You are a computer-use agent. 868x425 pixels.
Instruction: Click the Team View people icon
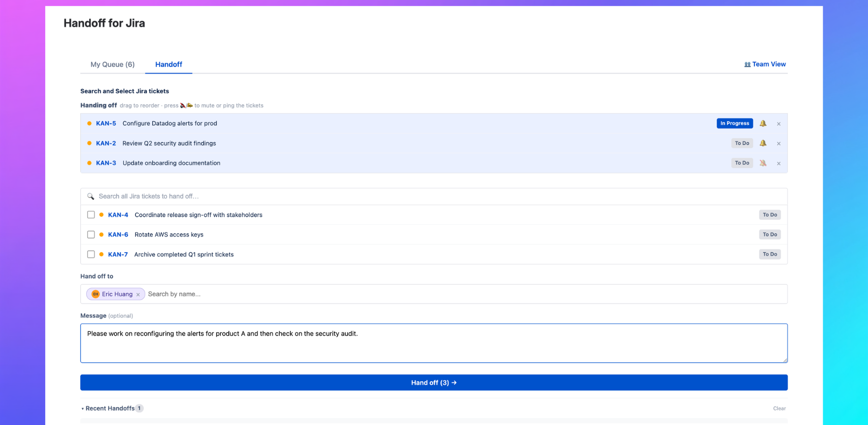747,65
